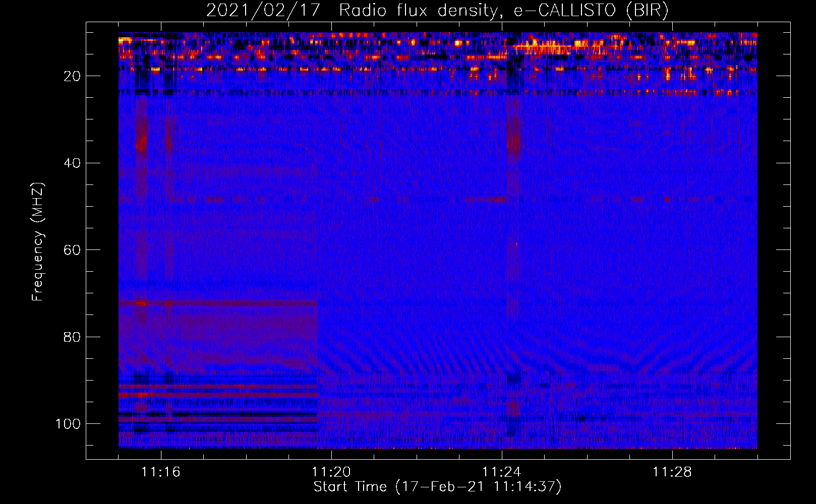
Task: Click the time tick label "11:16"
Action: pyautogui.click(x=161, y=472)
